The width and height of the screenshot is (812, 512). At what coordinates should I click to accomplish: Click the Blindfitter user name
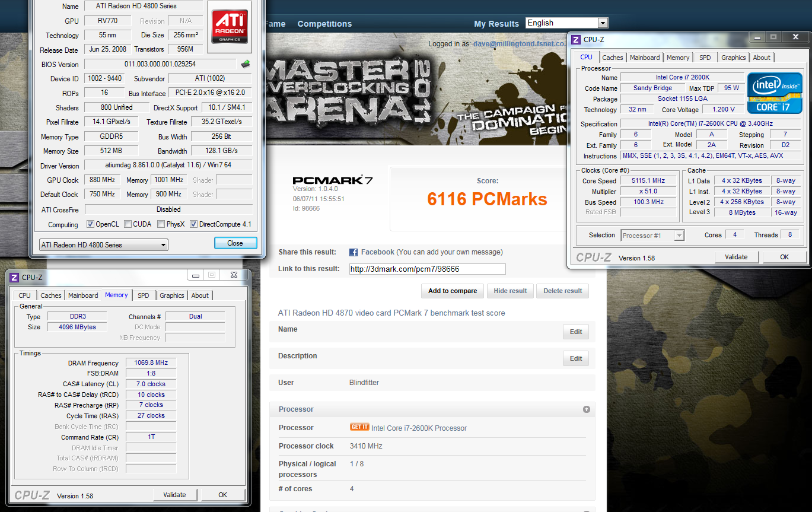pyautogui.click(x=364, y=383)
